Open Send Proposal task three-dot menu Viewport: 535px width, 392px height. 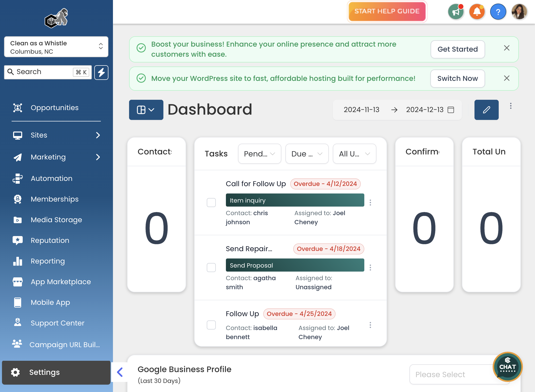(x=370, y=268)
